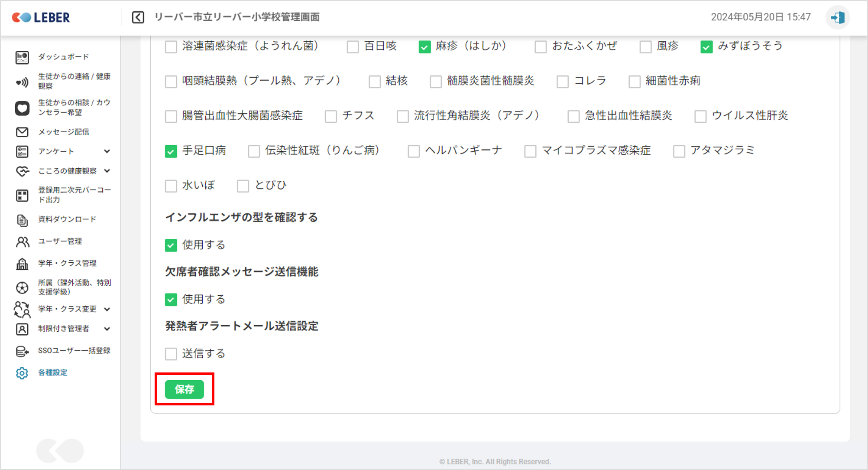Check the 送信する checkbox
The height and width of the screenshot is (470, 868).
pos(171,354)
